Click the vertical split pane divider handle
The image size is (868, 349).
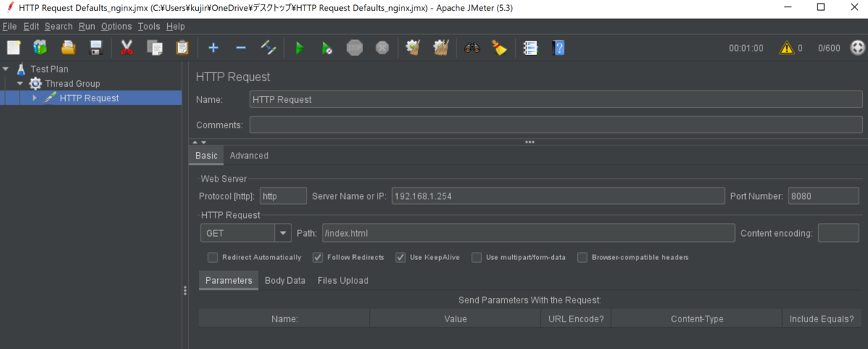tap(185, 290)
